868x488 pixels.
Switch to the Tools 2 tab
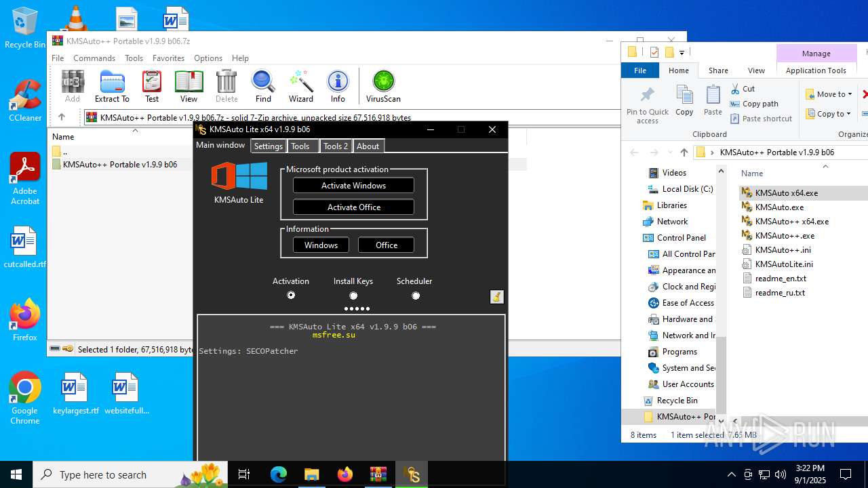[x=336, y=146]
